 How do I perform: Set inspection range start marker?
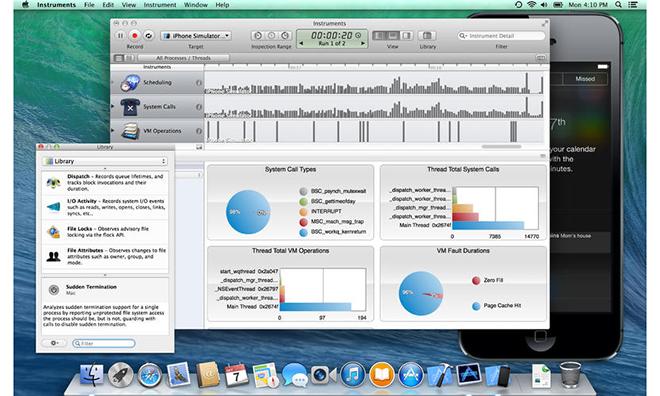tap(258, 36)
